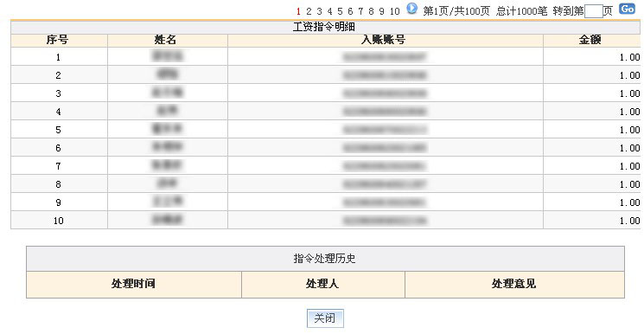Open page 5 of results

(x=340, y=11)
